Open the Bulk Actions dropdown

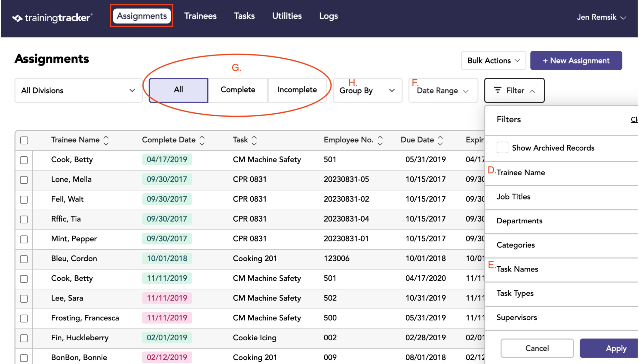point(493,60)
